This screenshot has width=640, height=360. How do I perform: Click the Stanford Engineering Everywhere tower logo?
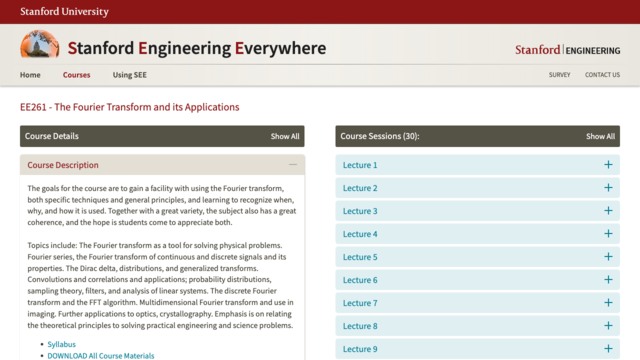pyautogui.click(x=40, y=44)
